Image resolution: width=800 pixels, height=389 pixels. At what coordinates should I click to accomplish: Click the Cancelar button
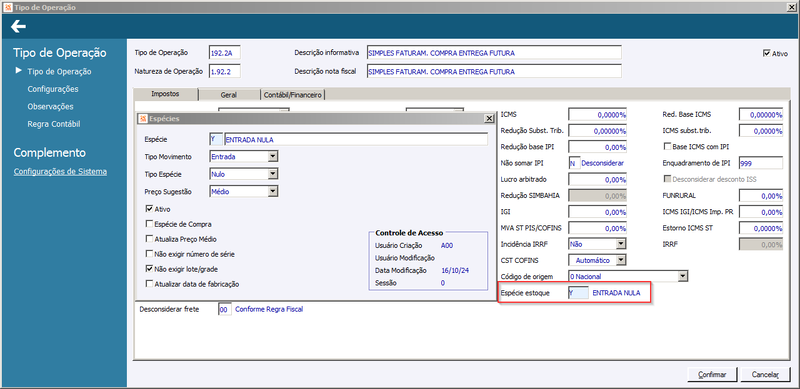[765, 374]
